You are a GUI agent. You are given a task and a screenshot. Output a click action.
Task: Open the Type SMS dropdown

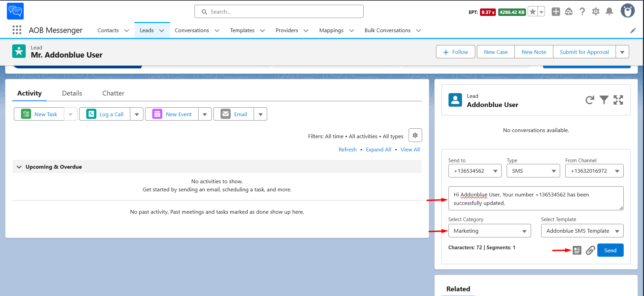pos(533,171)
